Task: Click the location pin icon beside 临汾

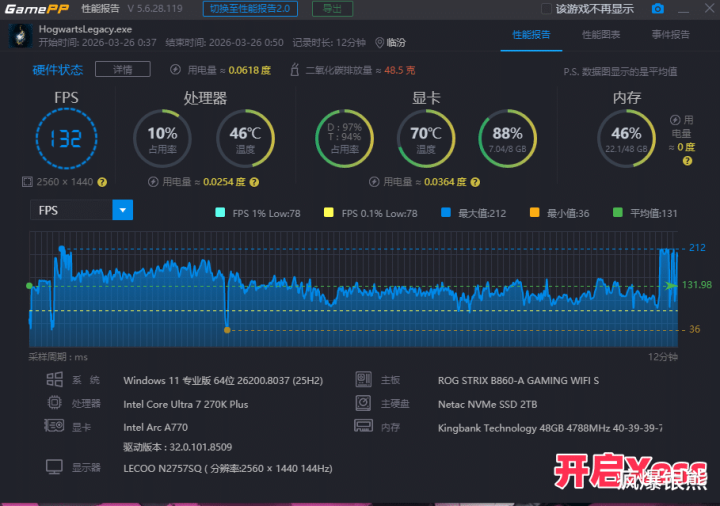Action: tap(379, 43)
